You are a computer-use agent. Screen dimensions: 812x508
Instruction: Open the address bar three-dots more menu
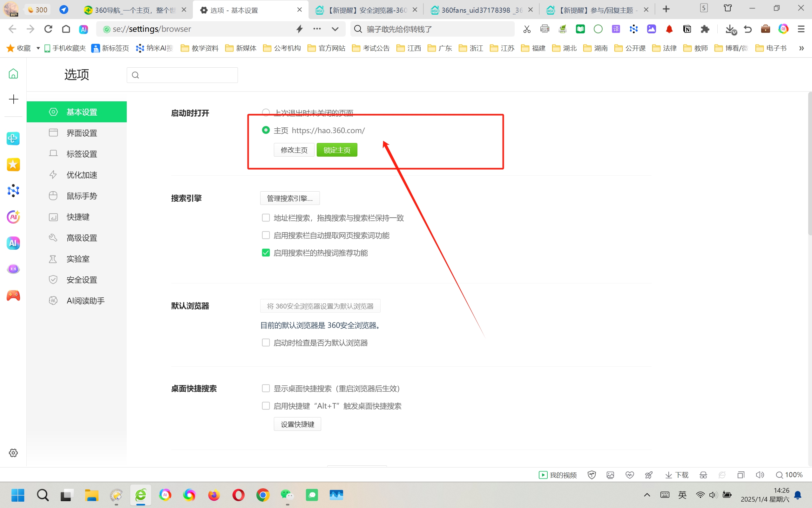317,29
